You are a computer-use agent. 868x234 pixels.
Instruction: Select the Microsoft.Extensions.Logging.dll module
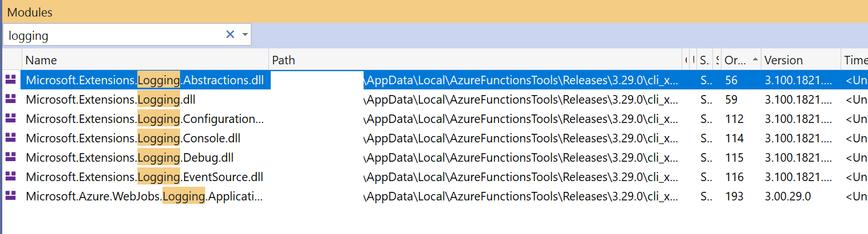click(111, 100)
